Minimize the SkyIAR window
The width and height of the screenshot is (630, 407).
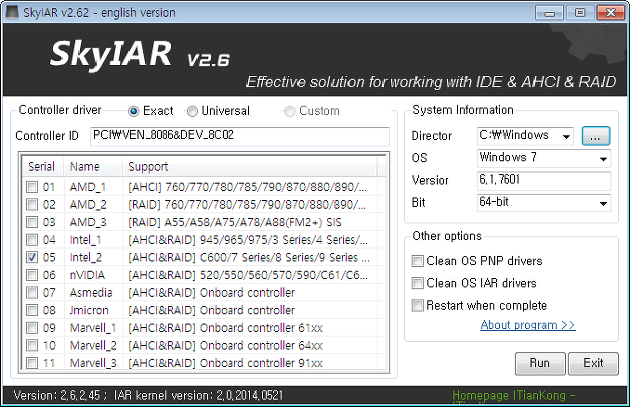point(549,13)
